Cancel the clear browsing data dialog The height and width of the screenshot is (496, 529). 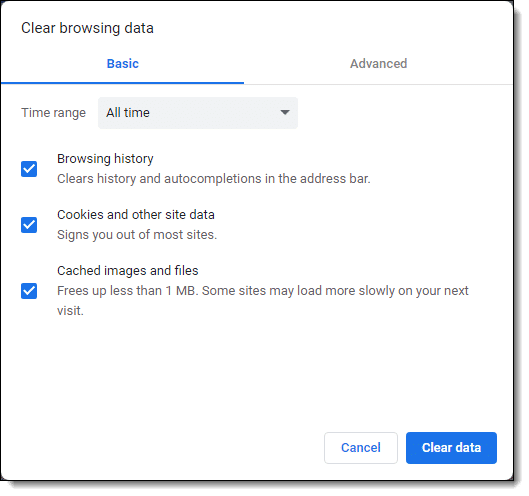[361, 447]
